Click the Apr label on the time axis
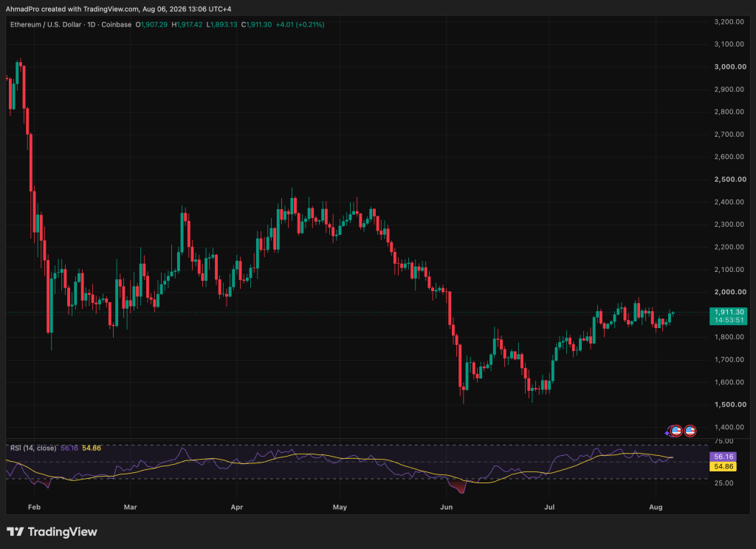This screenshot has height=549, width=756. tap(237, 507)
